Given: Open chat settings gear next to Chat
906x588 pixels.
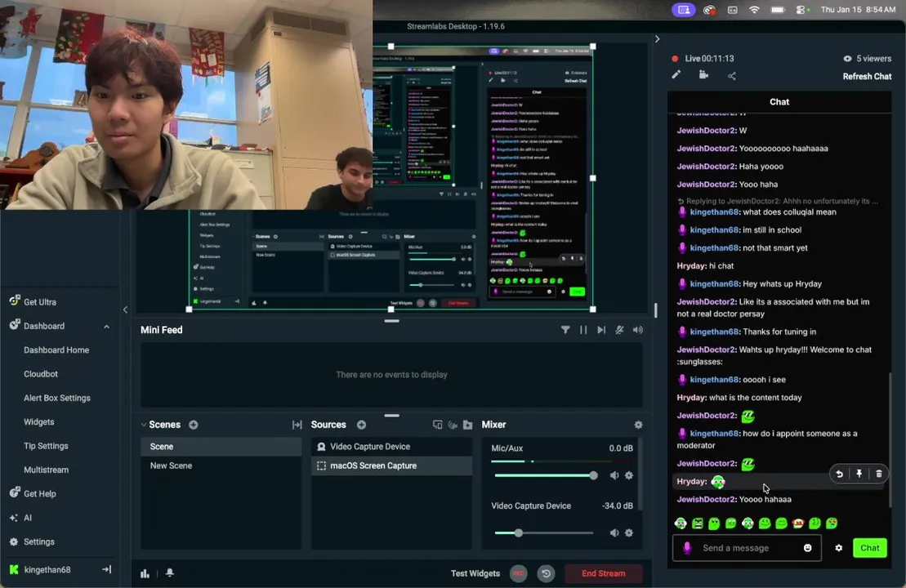Looking at the screenshot, I should [838, 547].
